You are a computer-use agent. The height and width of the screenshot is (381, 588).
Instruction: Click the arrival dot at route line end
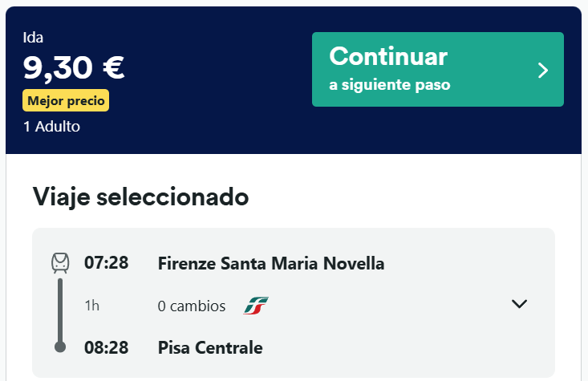[x=60, y=347]
